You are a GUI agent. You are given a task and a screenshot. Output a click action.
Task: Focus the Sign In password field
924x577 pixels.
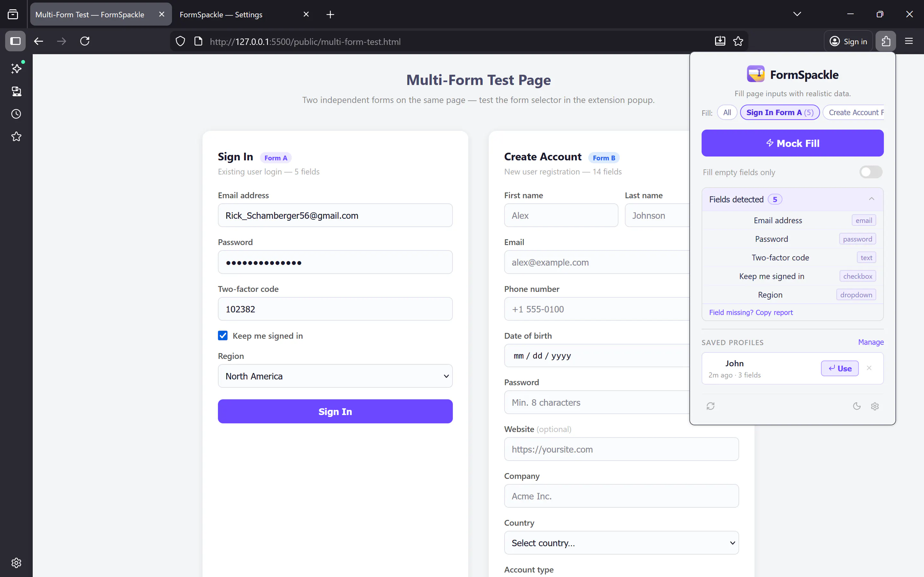coord(335,262)
